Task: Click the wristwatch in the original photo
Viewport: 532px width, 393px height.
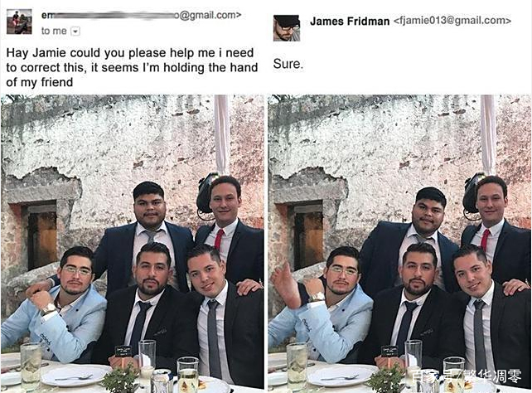Action: coord(49,308)
